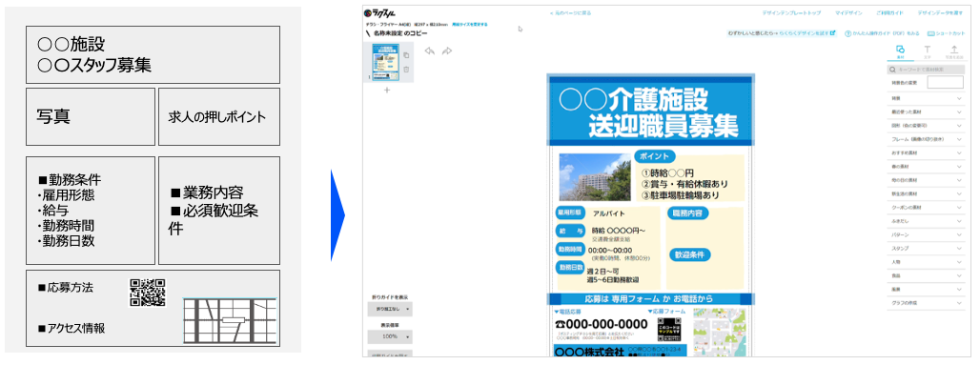The height and width of the screenshot is (365, 980).
Task: Click the keyword material search field
Action: click(x=927, y=70)
